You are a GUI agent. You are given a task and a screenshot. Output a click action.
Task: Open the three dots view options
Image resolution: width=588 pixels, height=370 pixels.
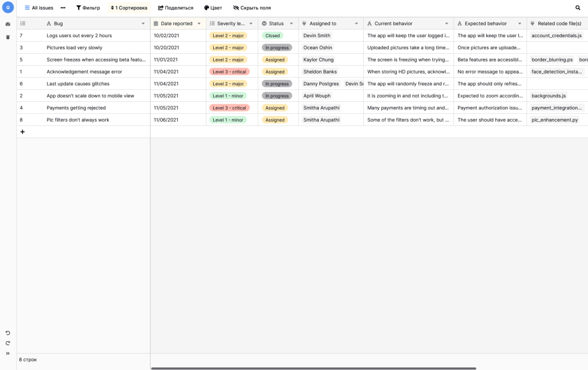[x=63, y=8]
